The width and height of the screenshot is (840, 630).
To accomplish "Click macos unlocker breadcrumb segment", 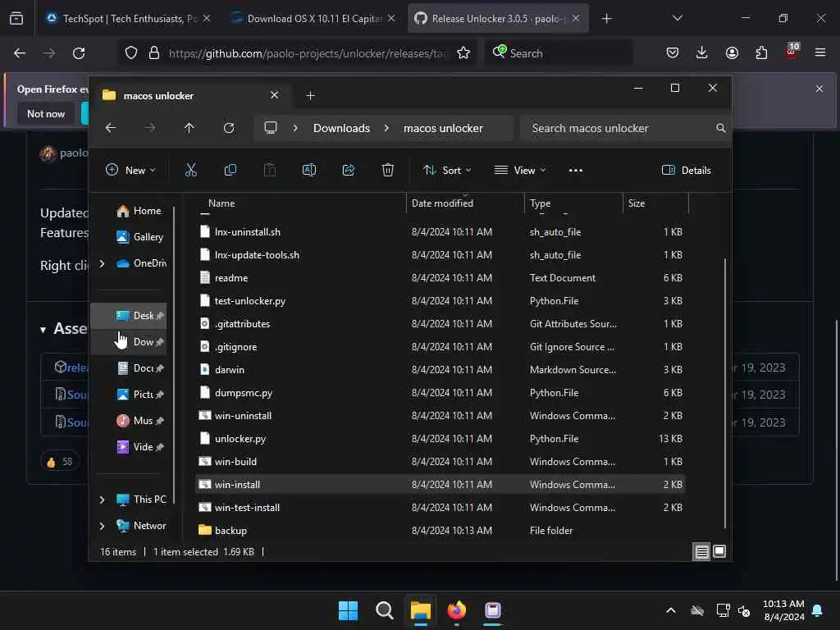I will 443,128.
